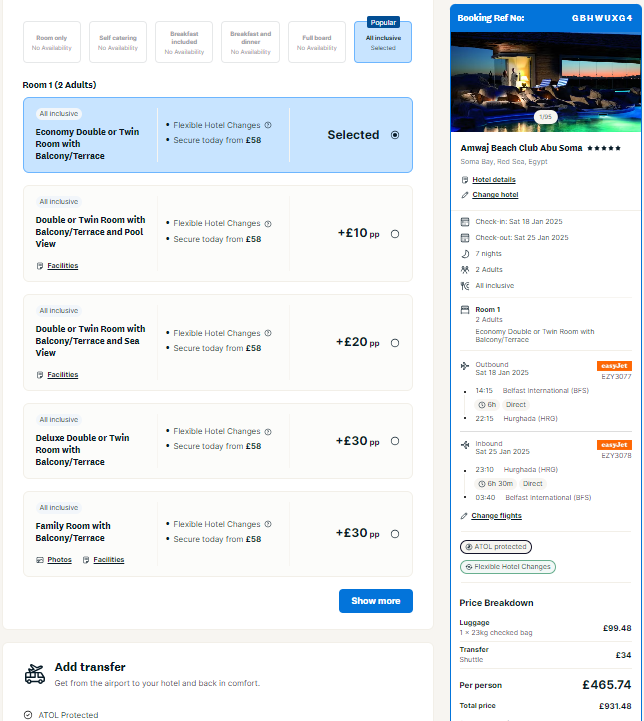The image size is (644, 721).
Task: Click the ATOL Protected check icon under transfer
Action: 28,715
